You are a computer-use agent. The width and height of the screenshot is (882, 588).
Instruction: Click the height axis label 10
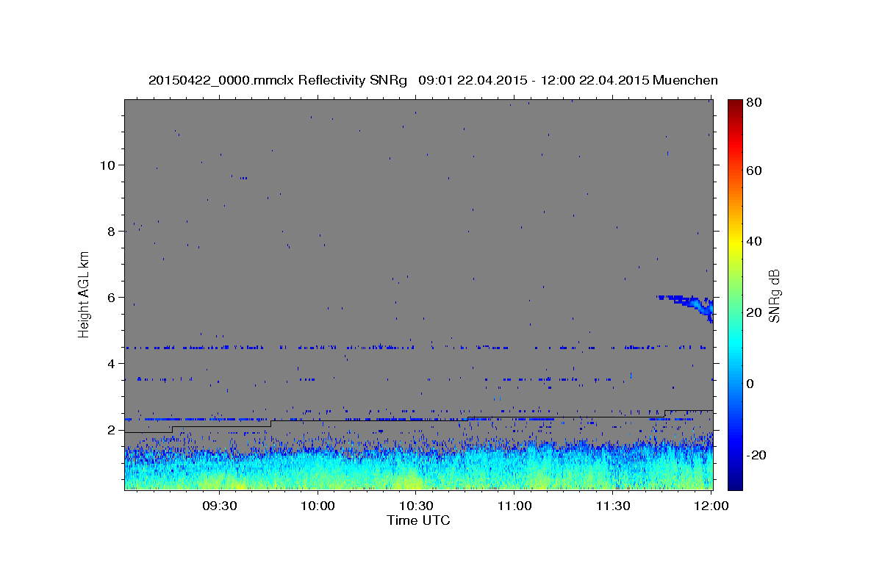[x=107, y=165]
